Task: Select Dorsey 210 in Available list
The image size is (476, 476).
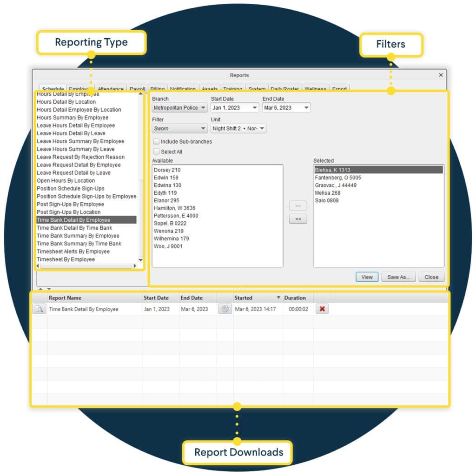Action: [167, 170]
